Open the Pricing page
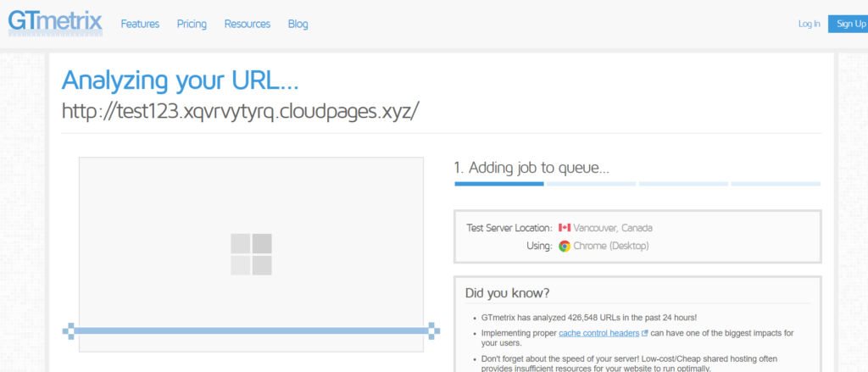The image size is (868, 372). [192, 24]
